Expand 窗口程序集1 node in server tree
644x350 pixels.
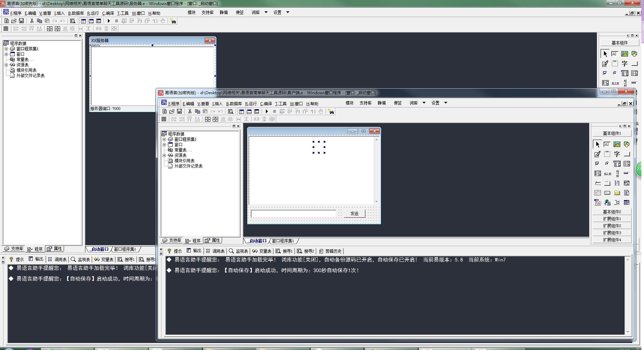[6, 49]
